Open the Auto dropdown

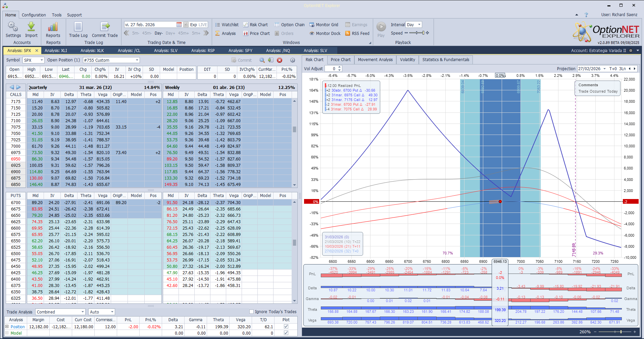pyautogui.click(x=112, y=312)
